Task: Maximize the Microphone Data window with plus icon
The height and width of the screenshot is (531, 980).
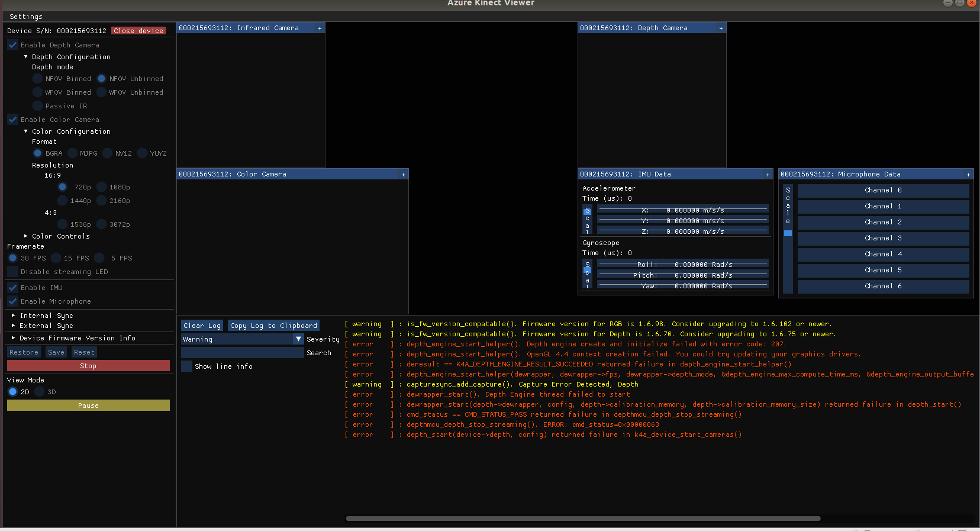Action: (968, 175)
